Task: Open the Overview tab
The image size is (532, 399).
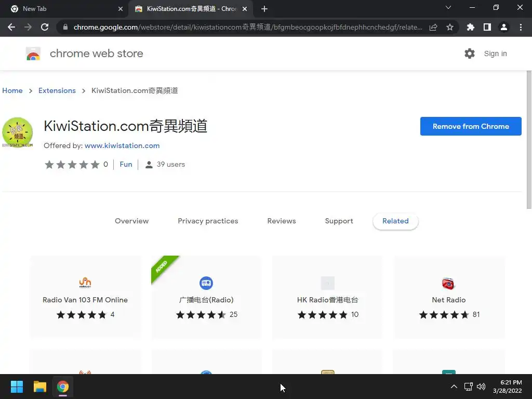Action: 131,221
